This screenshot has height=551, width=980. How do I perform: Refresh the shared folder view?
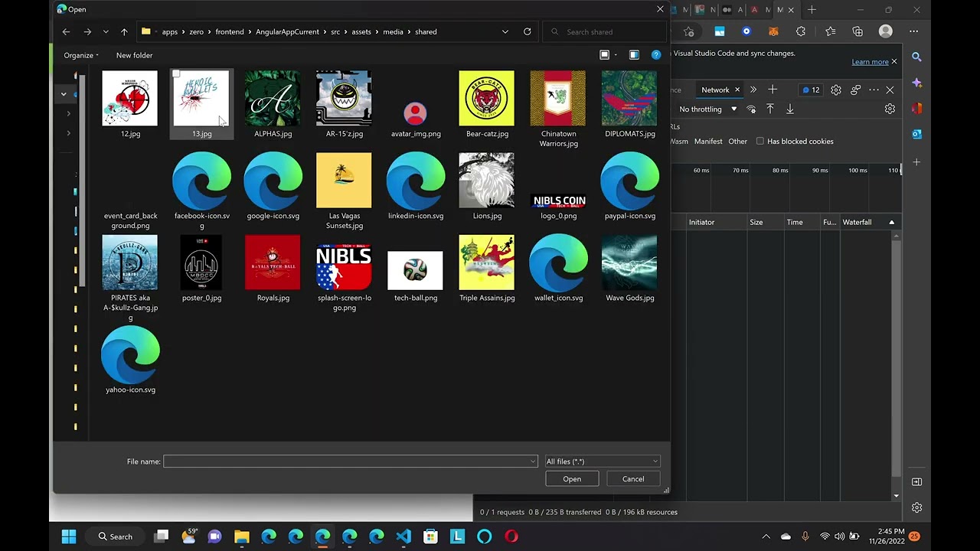527,32
